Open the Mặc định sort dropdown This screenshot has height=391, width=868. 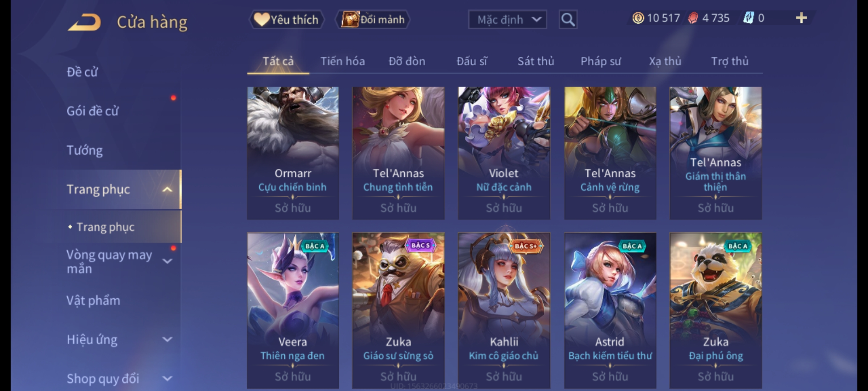click(507, 20)
